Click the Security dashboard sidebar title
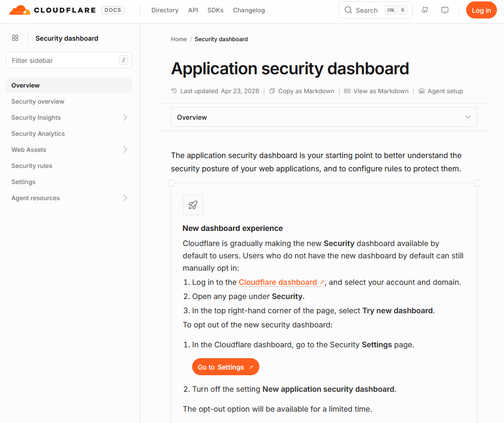The height and width of the screenshot is (423, 504). [67, 38]
